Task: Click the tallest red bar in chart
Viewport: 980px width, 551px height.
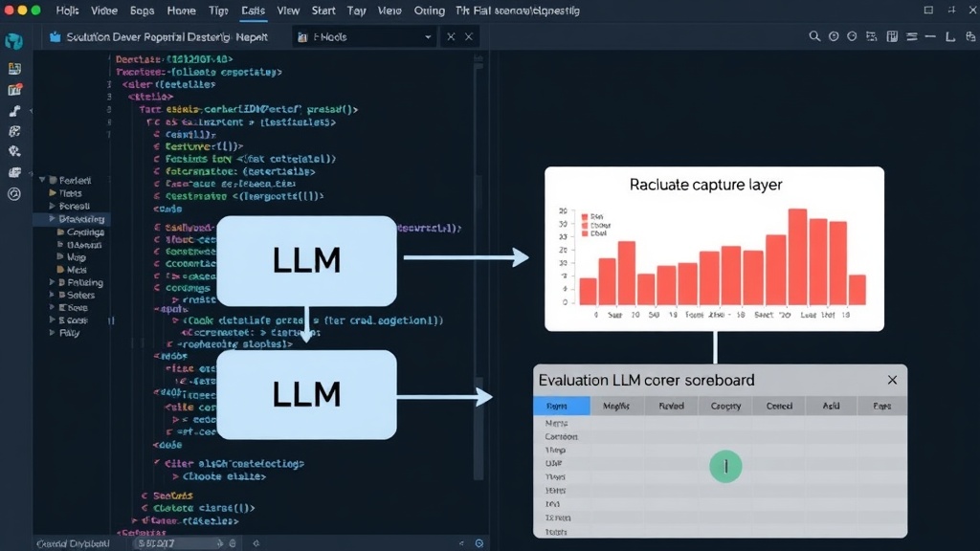Action: pos(797,256)
